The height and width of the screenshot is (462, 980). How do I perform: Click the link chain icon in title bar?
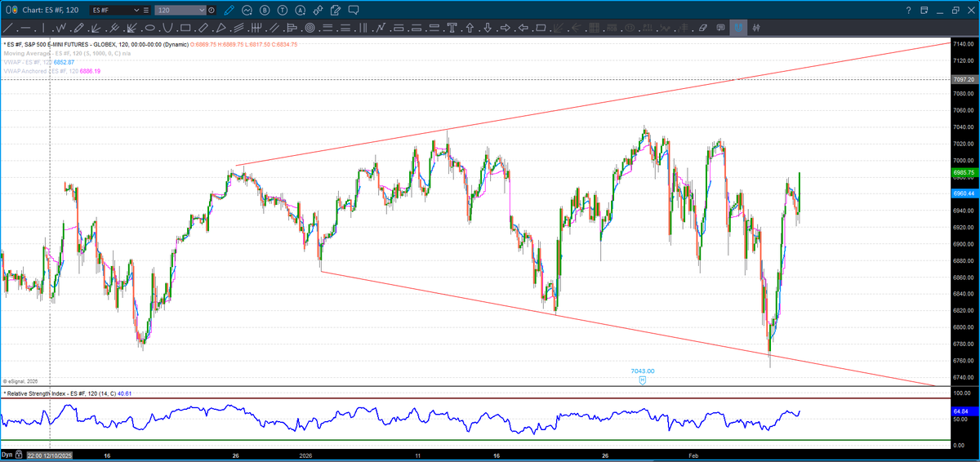coord(318,10)
